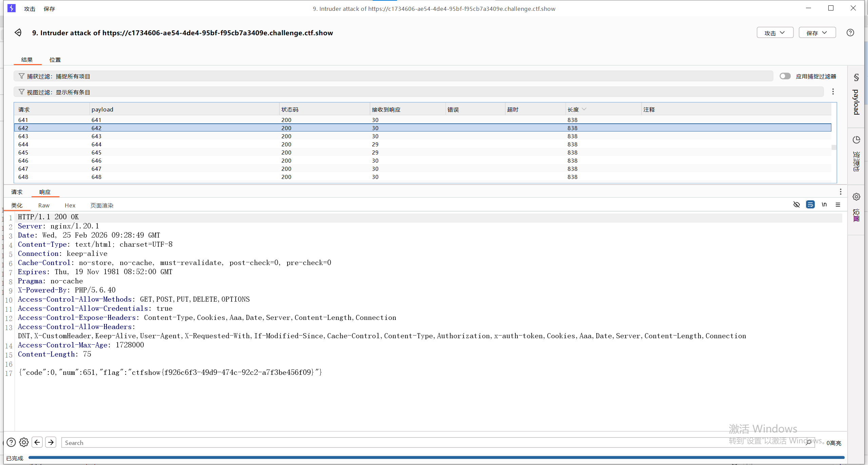Enable the apply capture filter switch
Image resolution: width=868 pixels, height=465 pixels.
pos(785,76)
